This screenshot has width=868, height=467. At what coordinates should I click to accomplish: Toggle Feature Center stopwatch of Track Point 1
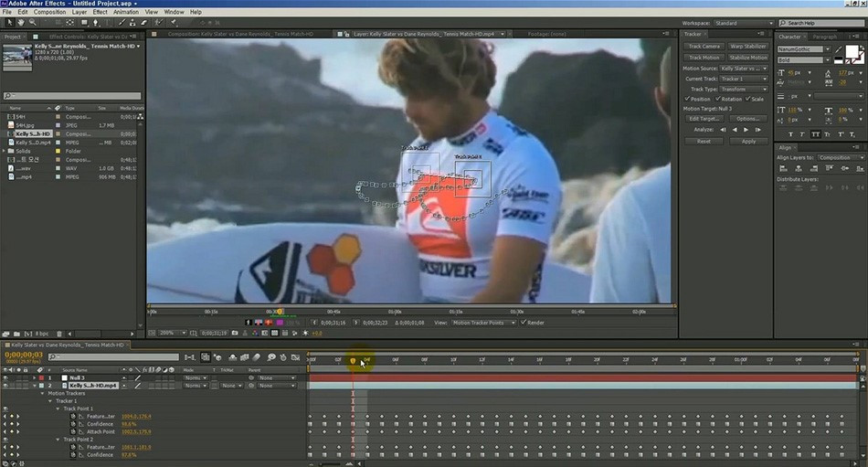coord(73,416)
